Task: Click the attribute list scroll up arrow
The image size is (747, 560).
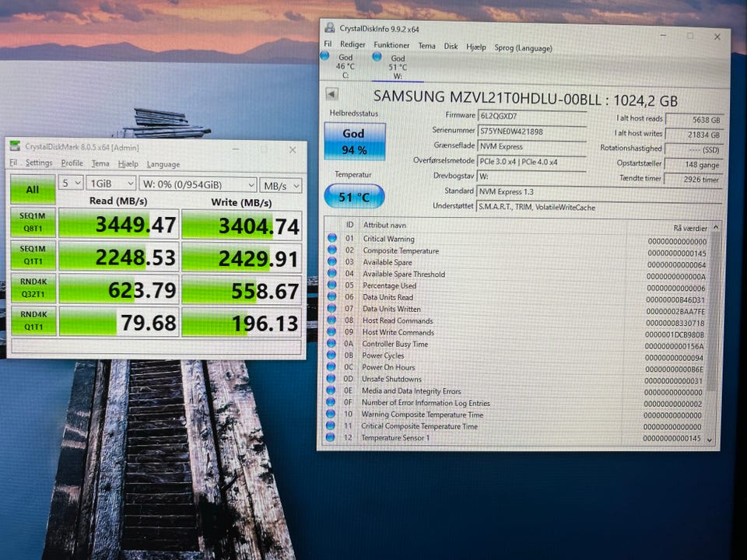Action: 716,227
